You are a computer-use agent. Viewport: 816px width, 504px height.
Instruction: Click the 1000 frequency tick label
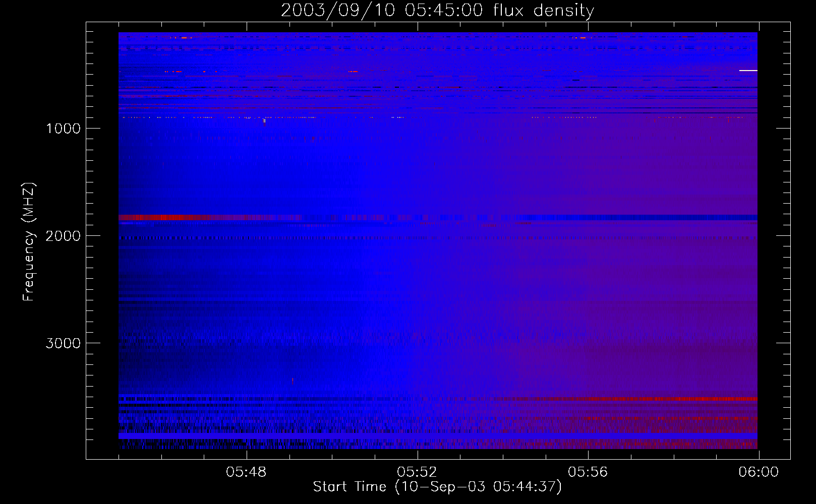[63, 129]
